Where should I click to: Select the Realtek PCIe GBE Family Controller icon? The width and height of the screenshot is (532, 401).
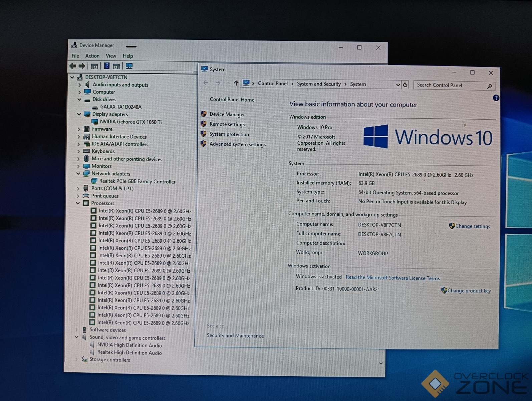pos(94,181)
